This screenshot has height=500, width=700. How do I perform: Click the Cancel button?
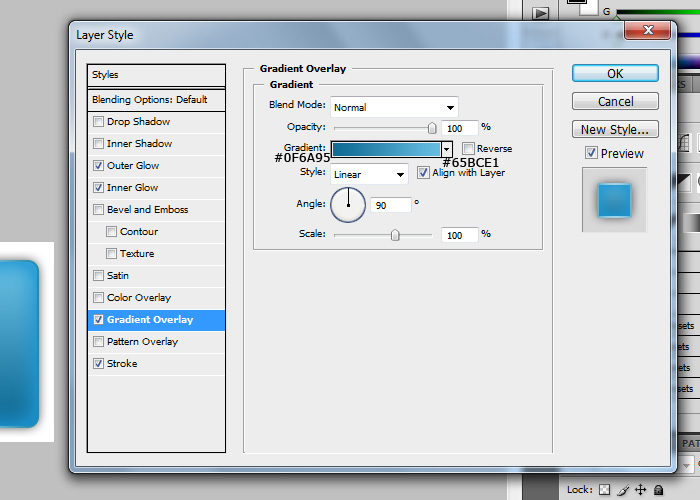point(615,101)
